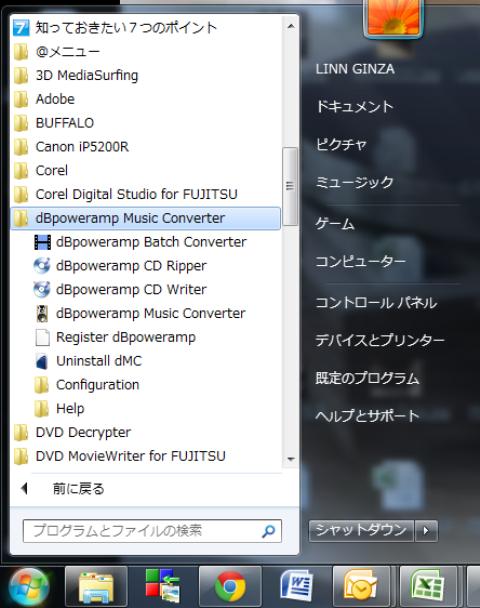Click the search magnifier icon
This screenshot has height=608, width=480.
pos(268,531)
